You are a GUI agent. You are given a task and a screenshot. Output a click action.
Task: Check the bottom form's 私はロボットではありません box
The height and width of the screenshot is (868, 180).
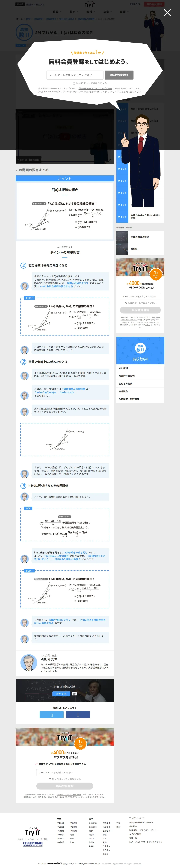tap(50, 779)
